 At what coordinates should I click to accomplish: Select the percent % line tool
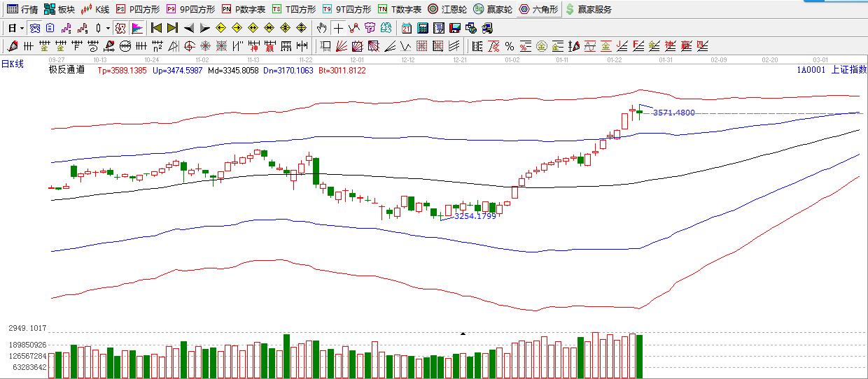coord(509,47)
